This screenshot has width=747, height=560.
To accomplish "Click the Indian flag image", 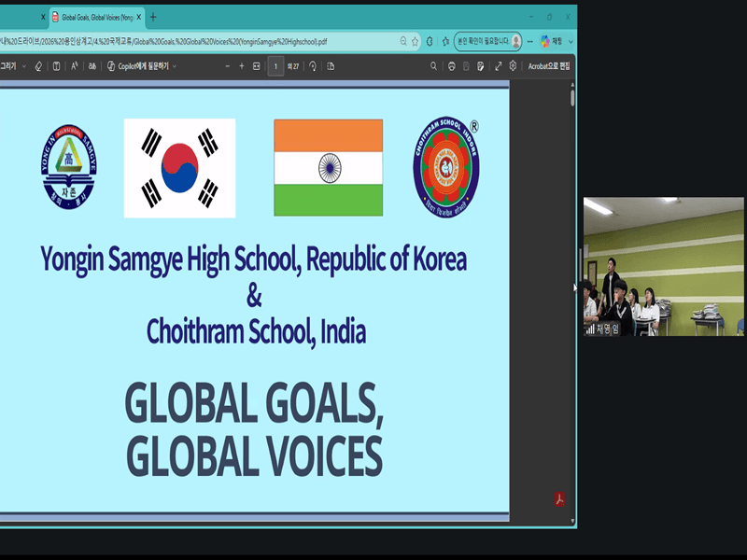I will [x=329, y=168].
